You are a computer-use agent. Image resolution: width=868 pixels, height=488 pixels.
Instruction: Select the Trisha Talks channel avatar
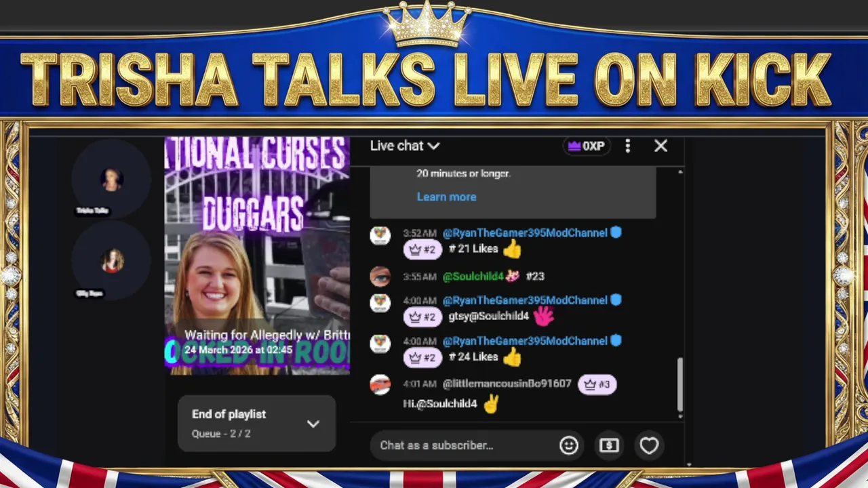coord(111,179)
